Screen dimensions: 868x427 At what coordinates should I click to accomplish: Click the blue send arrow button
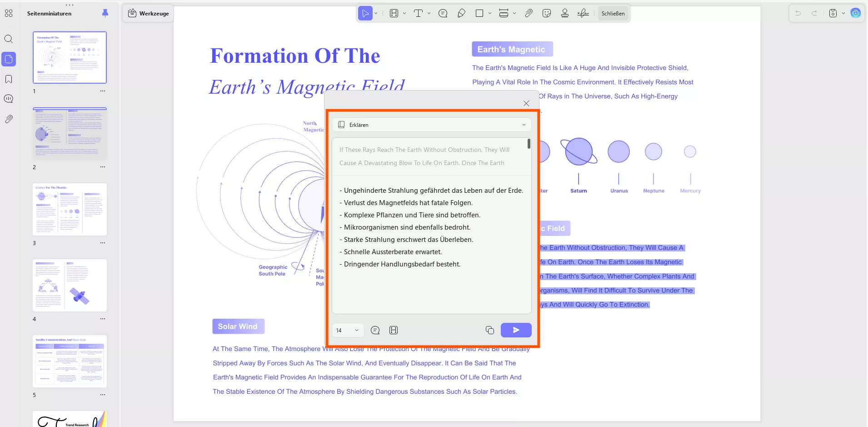(516, 330)
